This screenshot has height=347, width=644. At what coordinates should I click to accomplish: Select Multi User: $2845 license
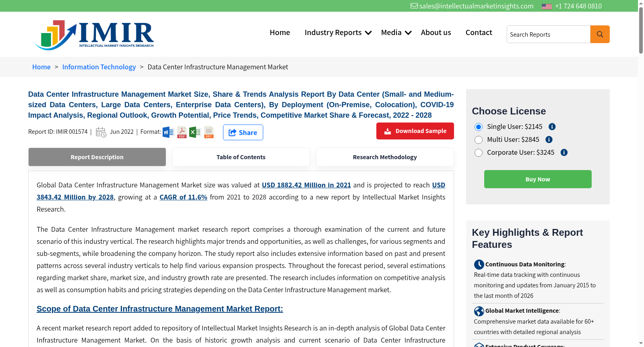pos(479,140)
